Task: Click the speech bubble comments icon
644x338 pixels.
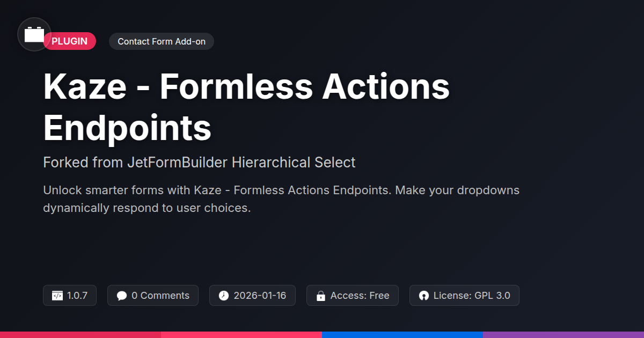Action: 122,296
